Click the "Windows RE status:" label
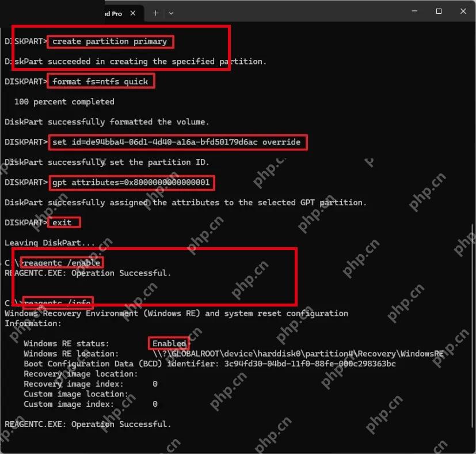Screen dimensions: 476x454 [67, 344]
